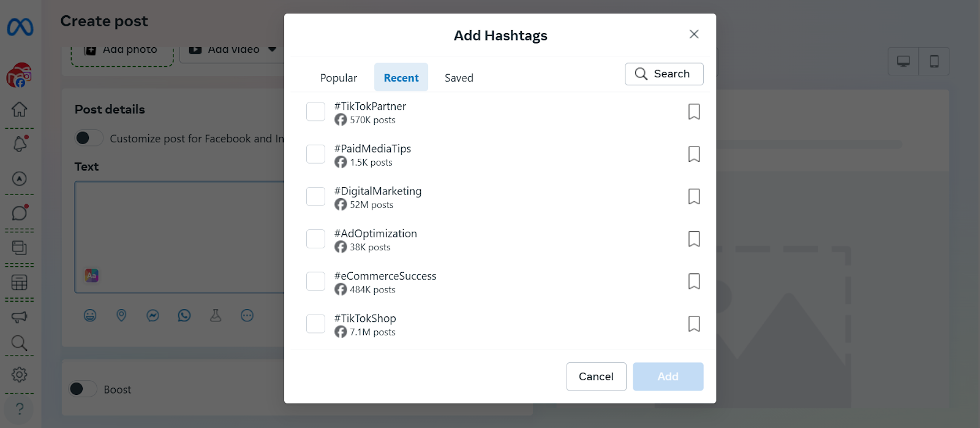980x428 pixels.
Task: Open the Saved hashtags tab
Action: point(459,78)
